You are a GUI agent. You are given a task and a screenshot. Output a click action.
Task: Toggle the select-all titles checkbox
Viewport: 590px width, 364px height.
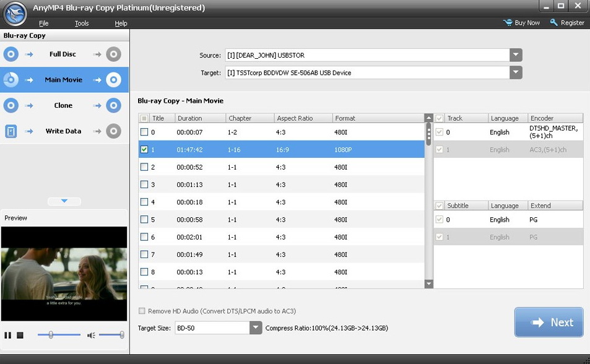(x=144, y=118)
